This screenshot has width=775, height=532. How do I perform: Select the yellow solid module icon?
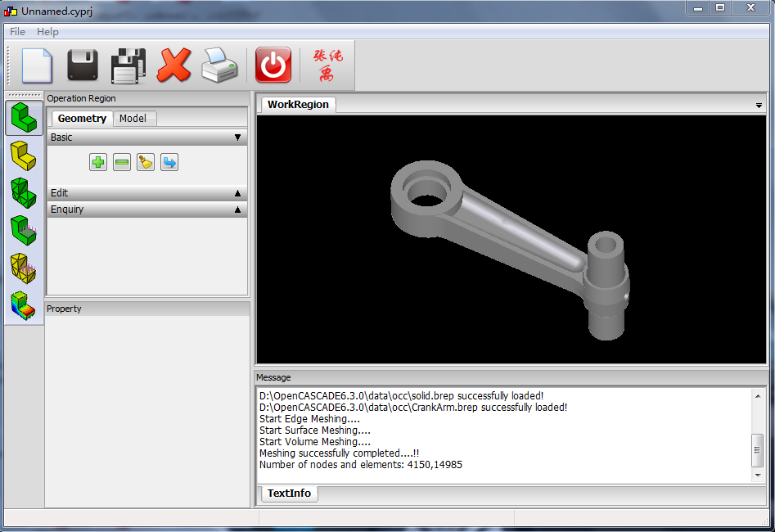pos(24,156)
